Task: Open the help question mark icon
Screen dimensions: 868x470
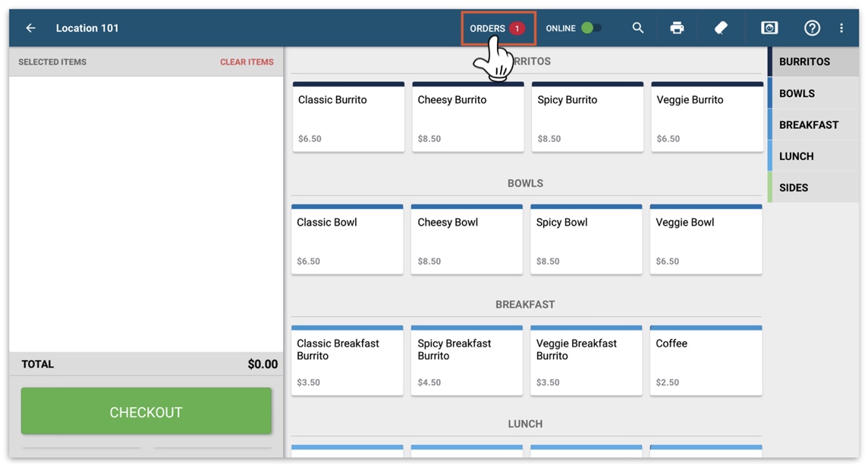Action: point(812,27)
